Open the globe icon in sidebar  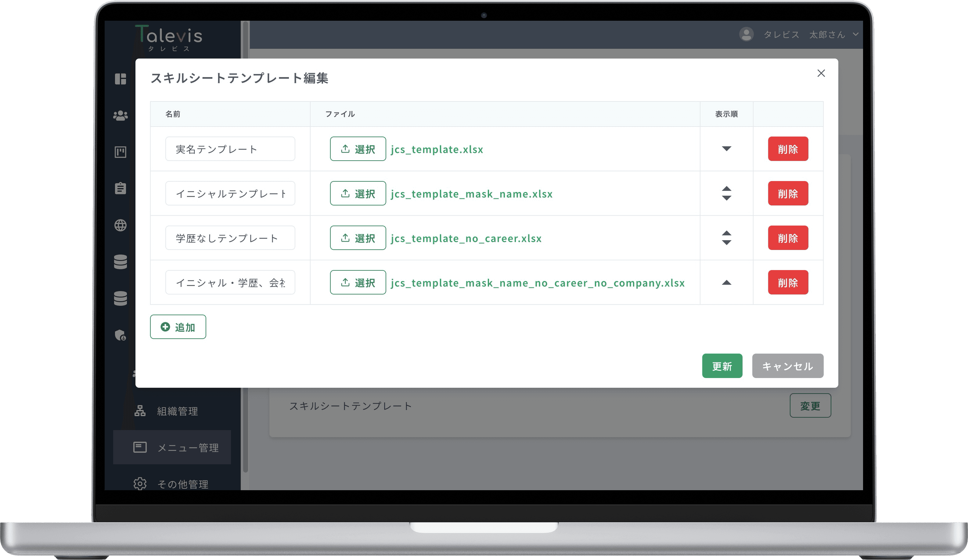click(x=120, y=225)
